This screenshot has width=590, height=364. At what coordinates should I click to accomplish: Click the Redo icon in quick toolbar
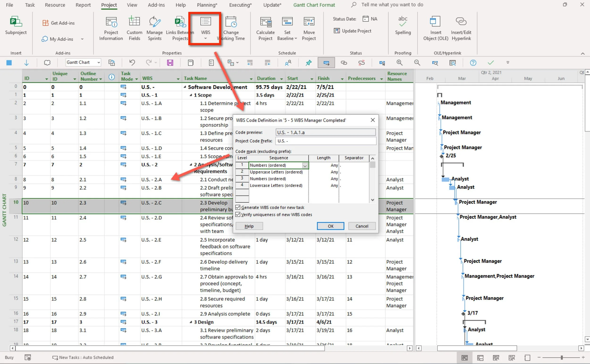[149, 63]
